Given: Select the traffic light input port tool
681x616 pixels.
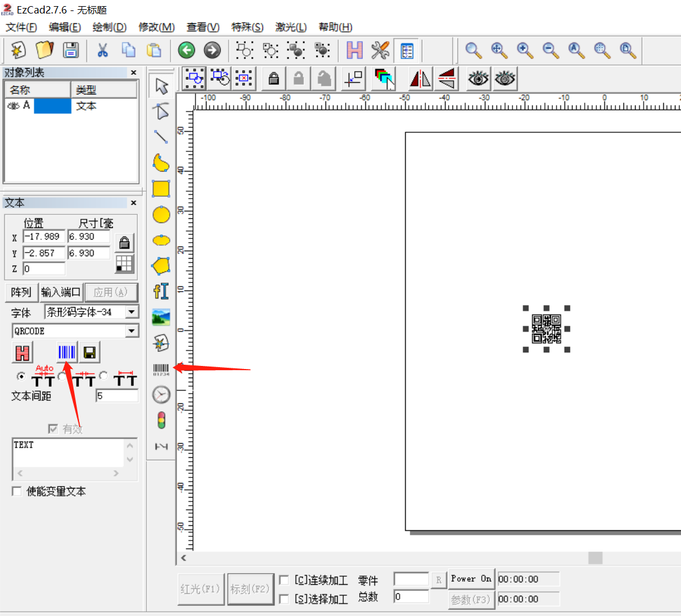Looking at the screenshot, I should click(161, 420).
